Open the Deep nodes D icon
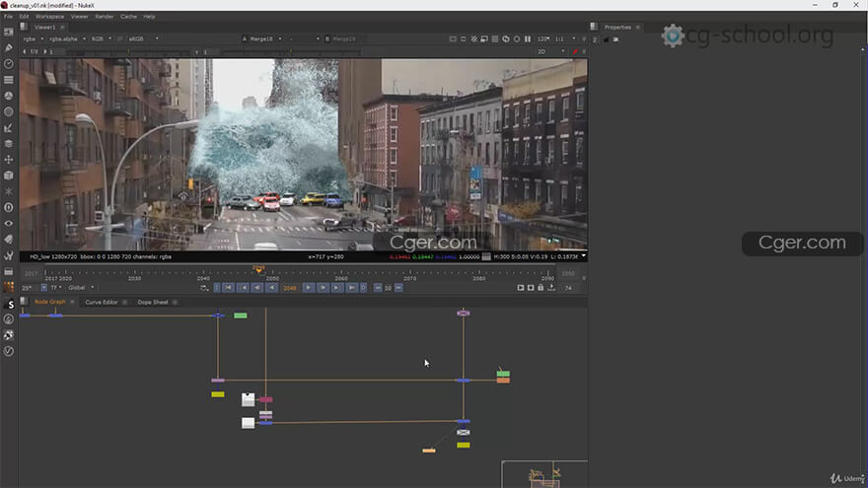This screenshot has width=868, height=488. [8, 207]
